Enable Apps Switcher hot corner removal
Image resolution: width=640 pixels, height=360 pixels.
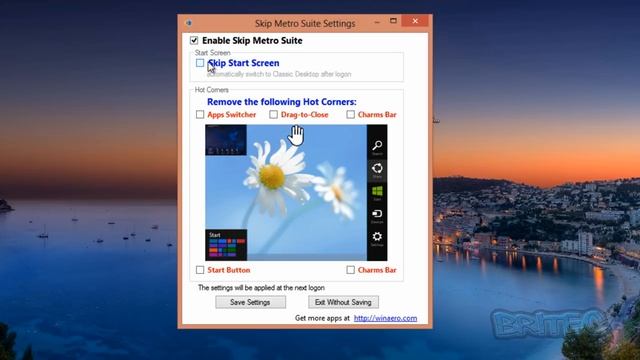click(x=200, y=115)
